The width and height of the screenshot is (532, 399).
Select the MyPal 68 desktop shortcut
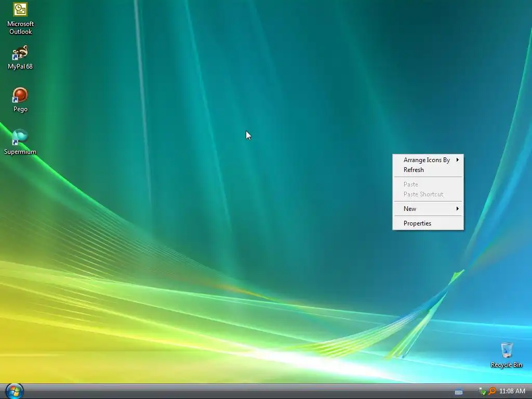[20, 57]
